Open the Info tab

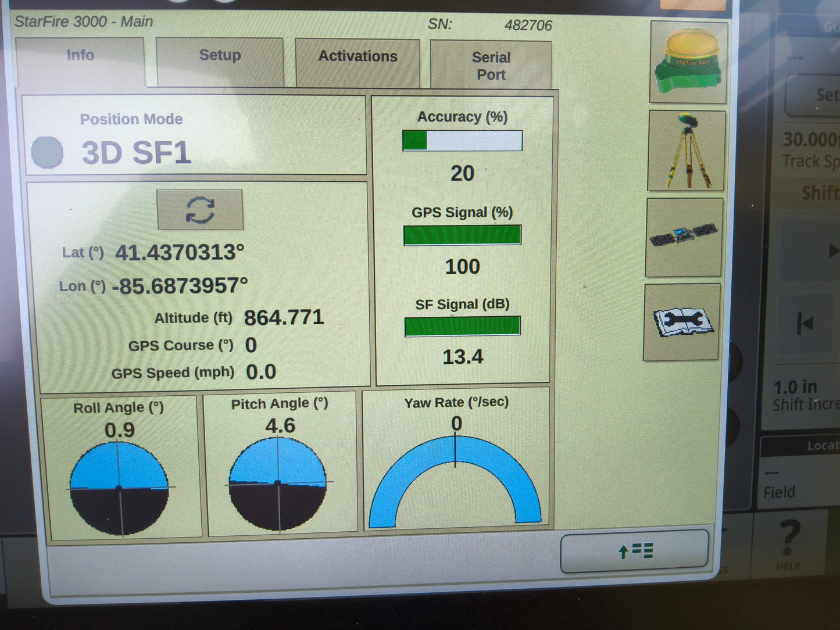click(80, 62)
